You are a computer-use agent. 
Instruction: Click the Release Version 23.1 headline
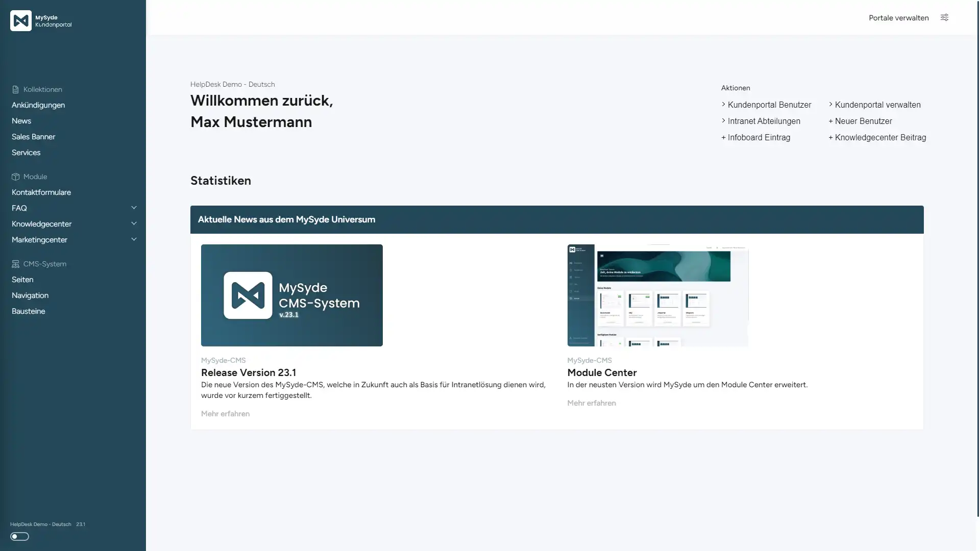click(249, 372)
